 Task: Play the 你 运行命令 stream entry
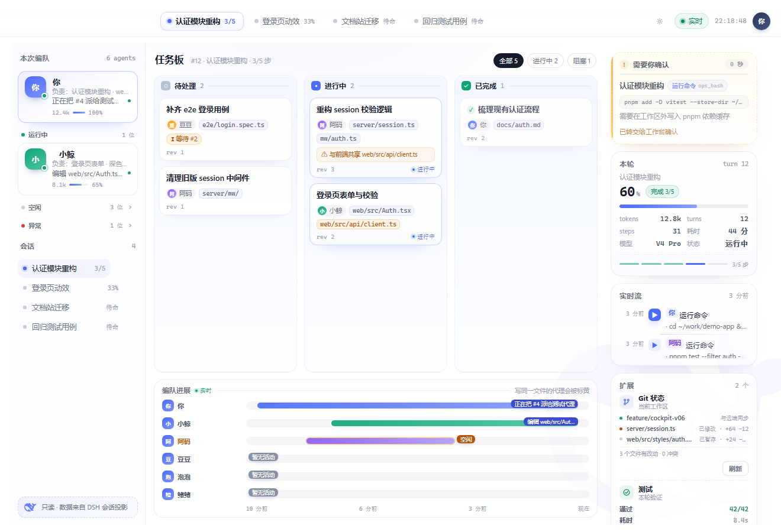[654, 315]
